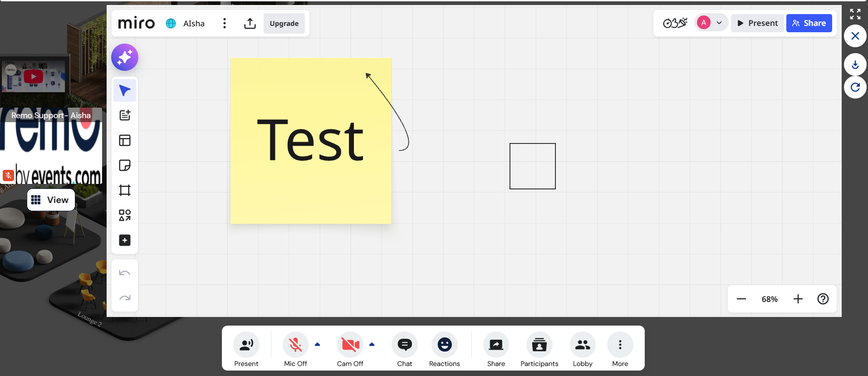
Task: Click the blue Share button
Action: pyautogui.click(x=809, y=23)
